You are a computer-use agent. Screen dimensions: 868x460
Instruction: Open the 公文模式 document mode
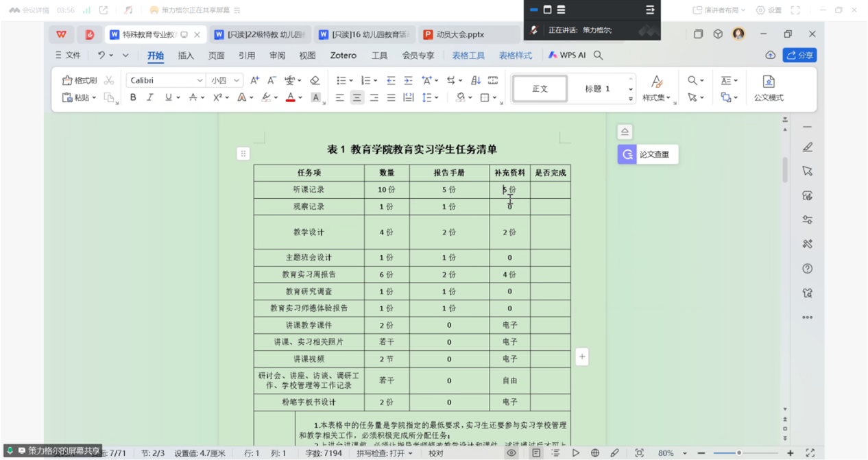(769, 88)
